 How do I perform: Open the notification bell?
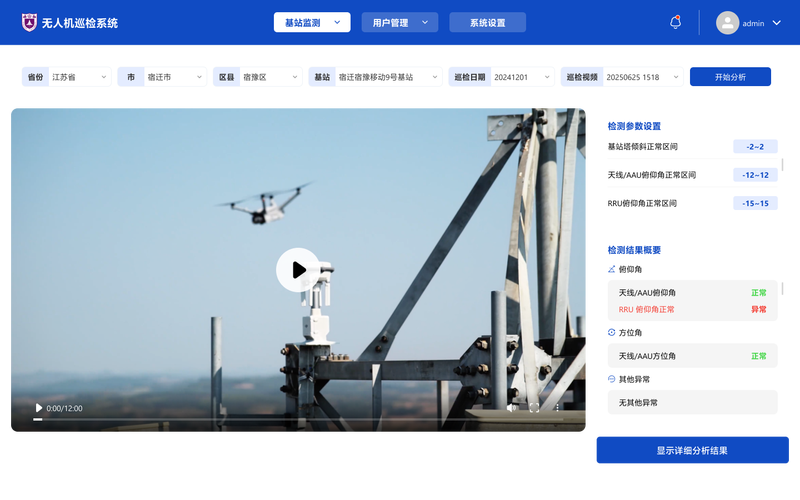tap(676, 22)
